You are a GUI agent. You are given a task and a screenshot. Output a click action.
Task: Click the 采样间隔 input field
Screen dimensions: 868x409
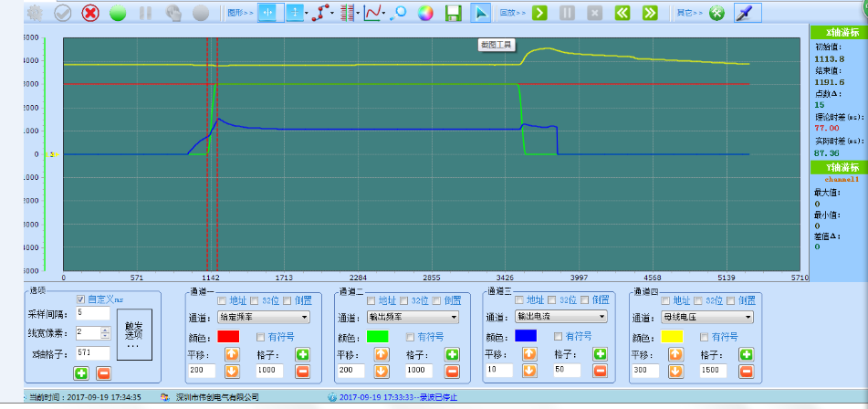93,313
